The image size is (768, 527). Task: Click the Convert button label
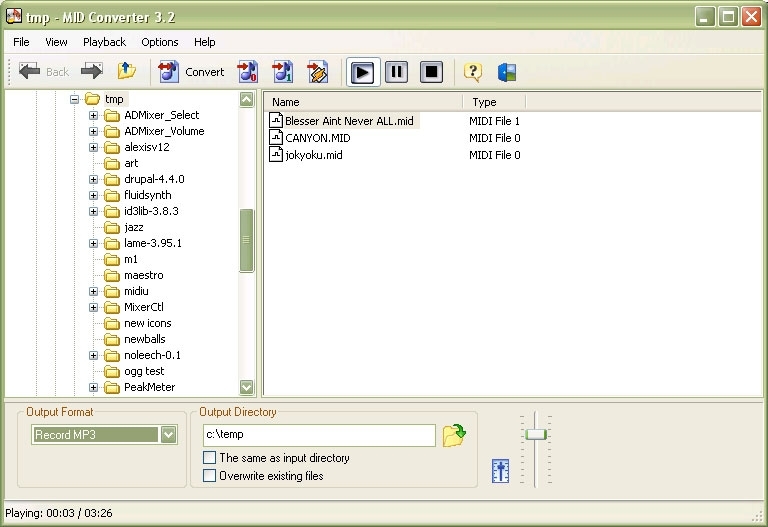click(204, 72)
